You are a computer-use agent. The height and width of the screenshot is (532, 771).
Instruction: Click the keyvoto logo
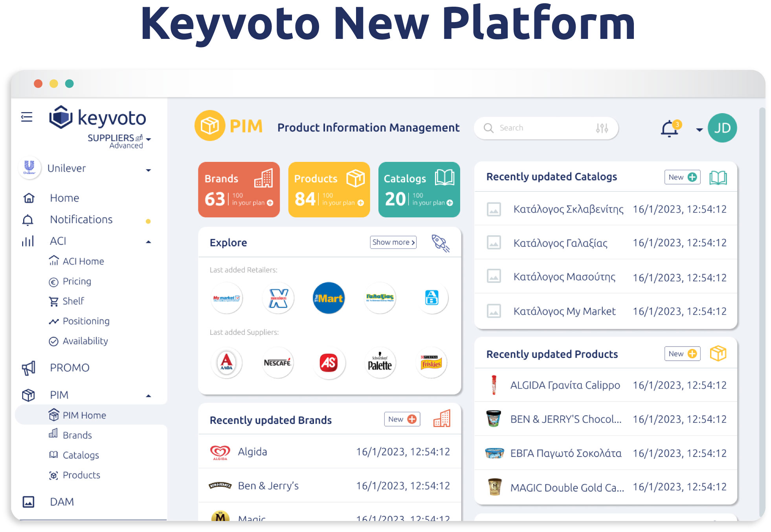(97, 117)
